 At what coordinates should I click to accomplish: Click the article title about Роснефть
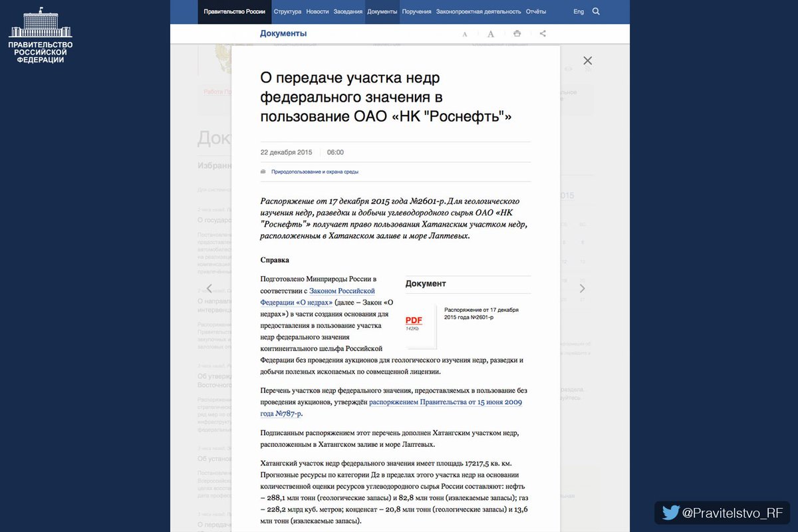click(x=386, y=98)
